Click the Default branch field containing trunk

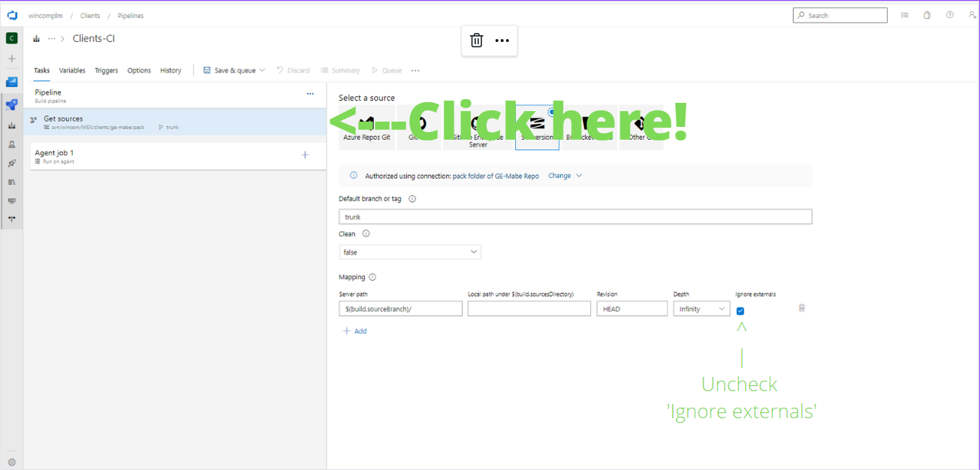point(575,217)
